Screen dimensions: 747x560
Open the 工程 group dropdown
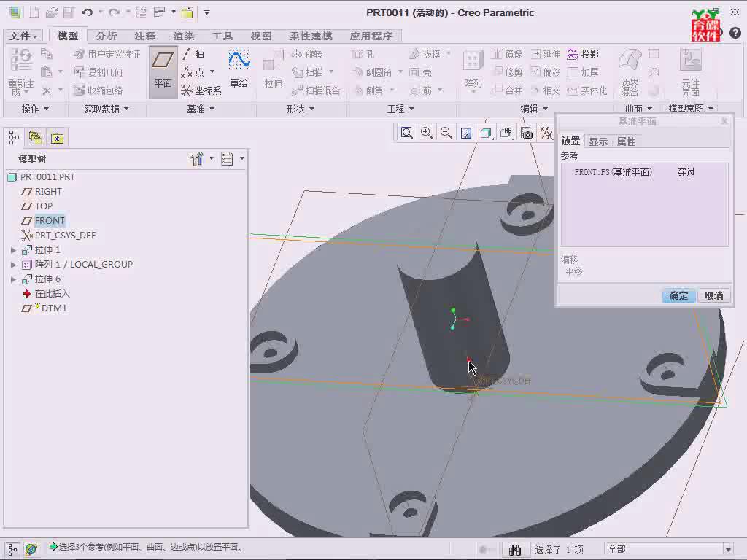click(400, 109)
